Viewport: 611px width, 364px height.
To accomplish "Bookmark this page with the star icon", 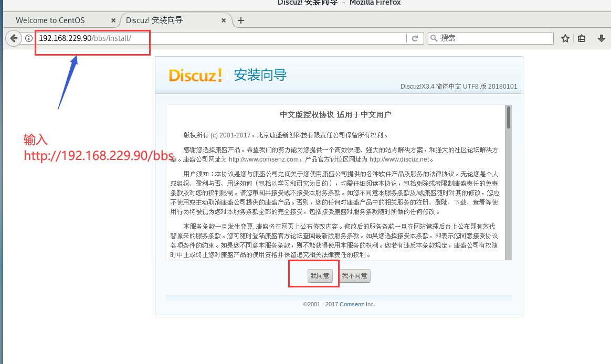I will coord(565,38).
